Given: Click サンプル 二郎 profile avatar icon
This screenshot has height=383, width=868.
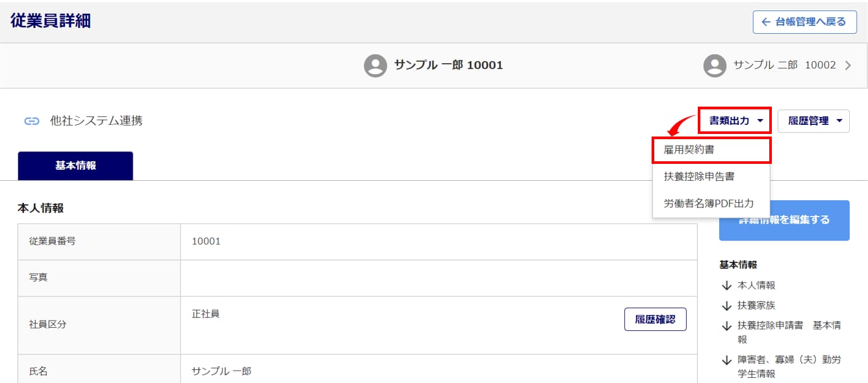Looking at the screenshot, I should tap(715, 66).
